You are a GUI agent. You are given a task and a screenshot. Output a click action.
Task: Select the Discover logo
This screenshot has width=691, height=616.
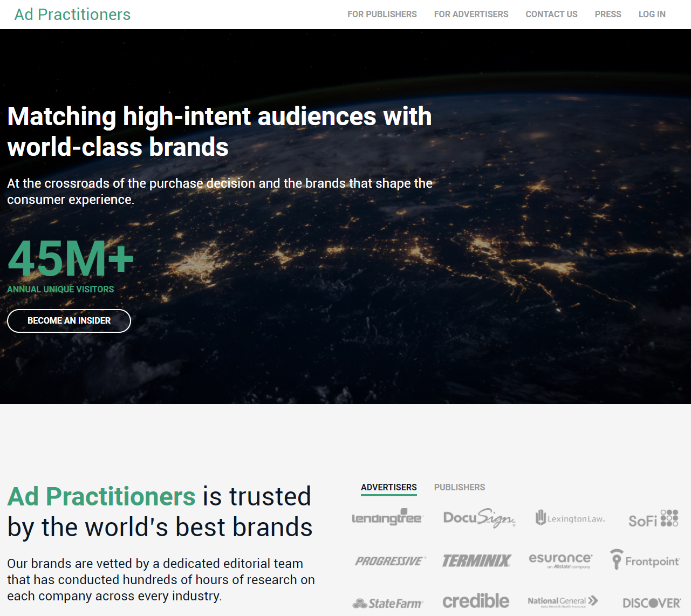click(652, 603)
